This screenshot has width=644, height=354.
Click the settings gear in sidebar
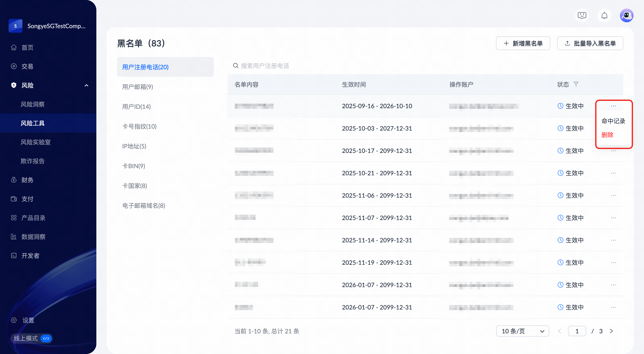[14, 320]
